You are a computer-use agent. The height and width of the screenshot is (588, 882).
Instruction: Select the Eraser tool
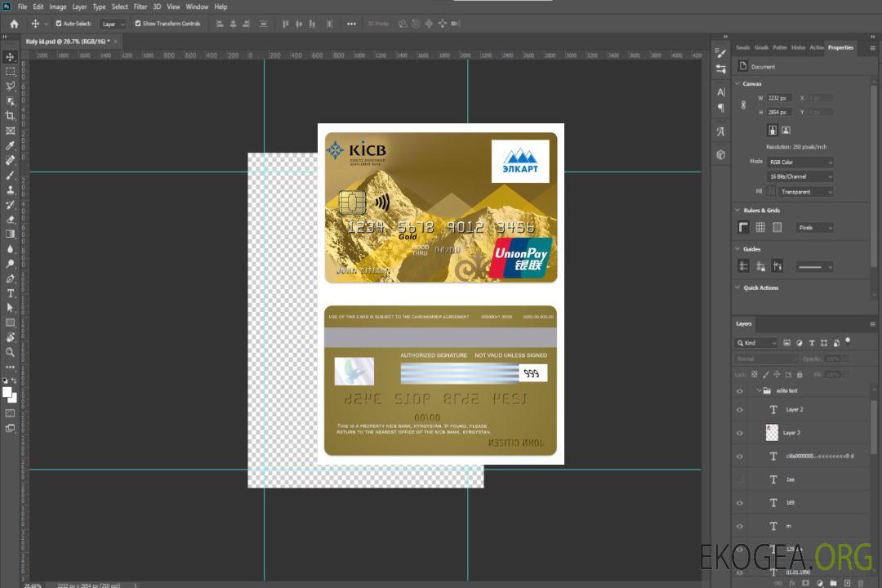click(10, 220)
